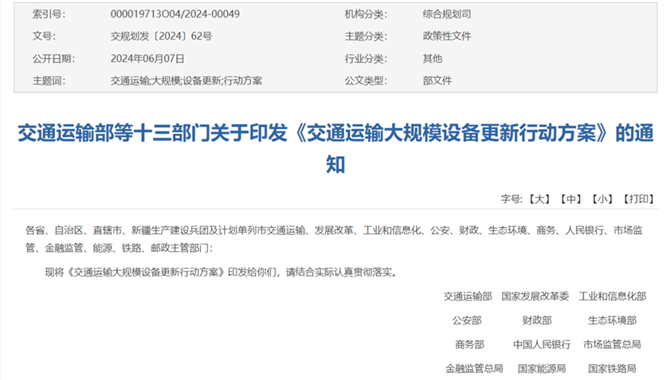Click the 文号 label
This screenshot has width=670, height=380.
coord(44,36)
